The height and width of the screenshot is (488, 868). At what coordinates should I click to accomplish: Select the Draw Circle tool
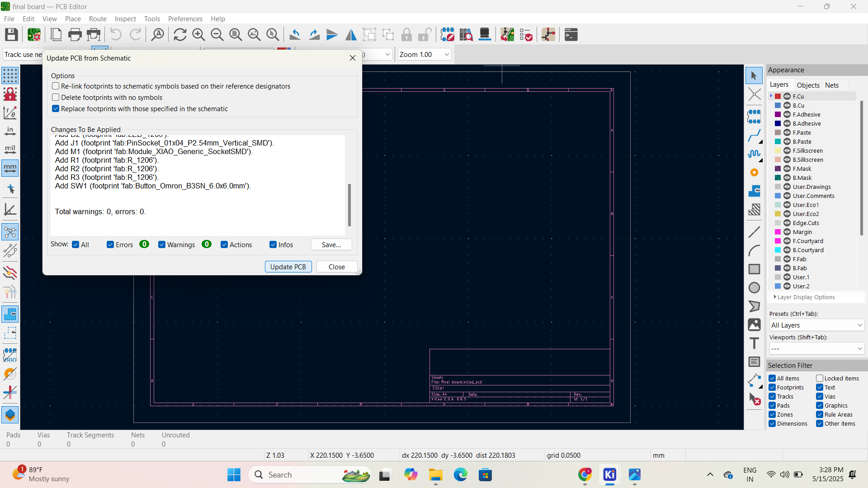point(754,287)
